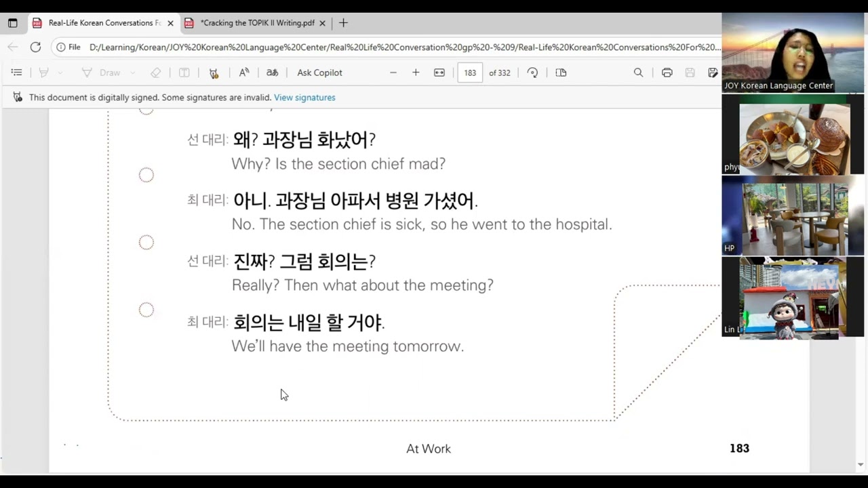This screenshot has width=868, height=488.
Task: Click 'No. The section chief is sick' translation
Action: [422, 224]
